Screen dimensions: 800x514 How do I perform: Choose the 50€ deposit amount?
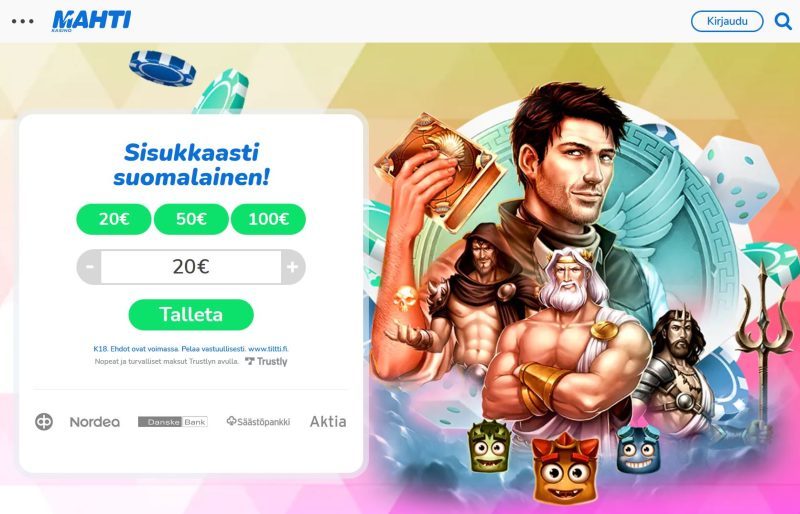point(191,219)
